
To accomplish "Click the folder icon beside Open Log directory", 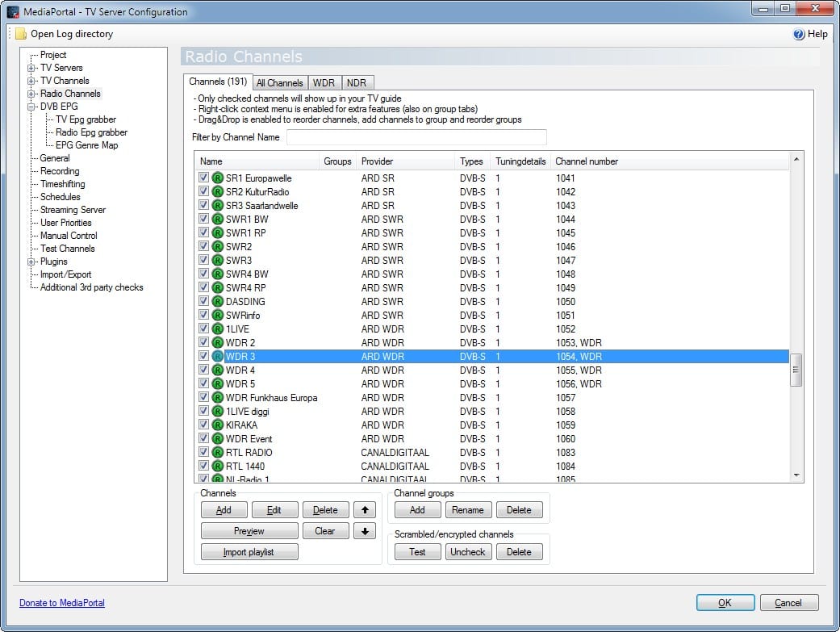I will click(20, 34).
